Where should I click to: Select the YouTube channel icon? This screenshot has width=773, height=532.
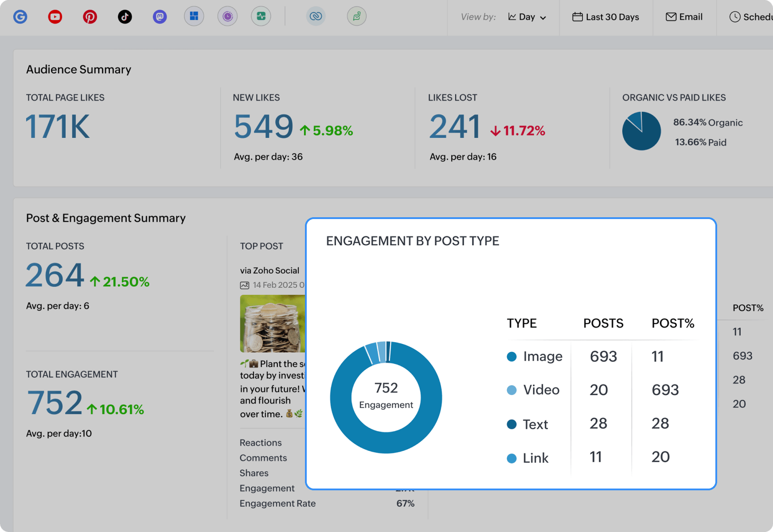click(55, 17)
